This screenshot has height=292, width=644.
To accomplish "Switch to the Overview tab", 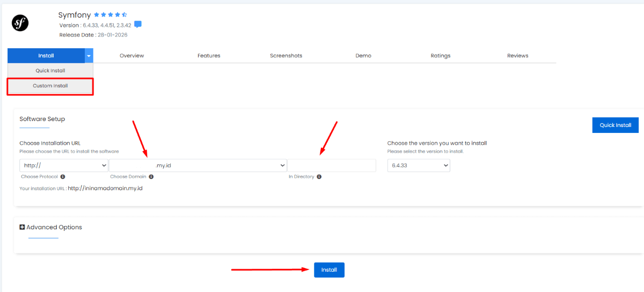I will point(131,56).
